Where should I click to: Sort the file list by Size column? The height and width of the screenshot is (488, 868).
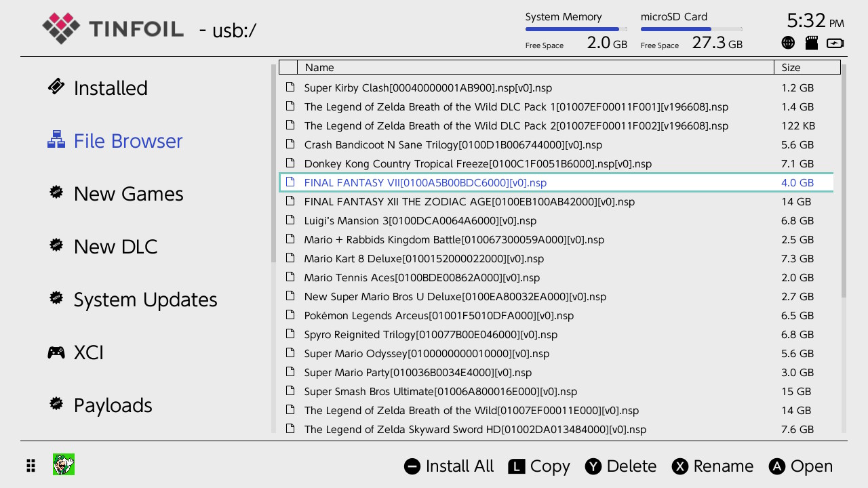coord(806,67)
